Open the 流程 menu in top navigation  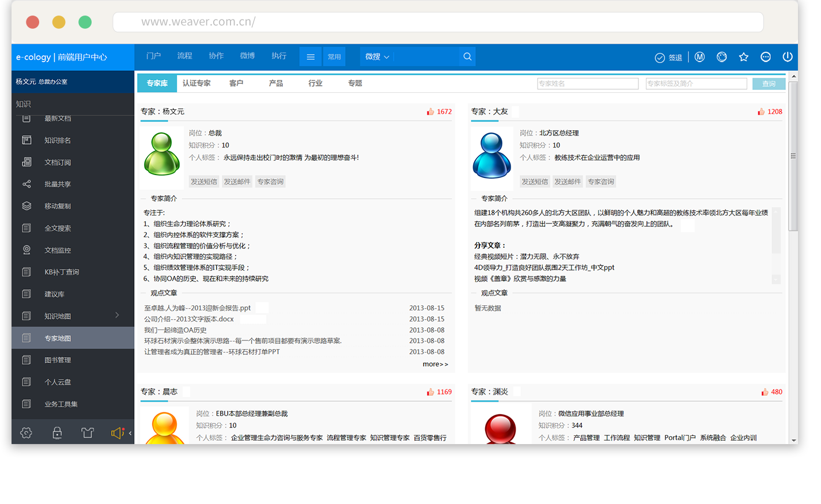tap(185, 56)
